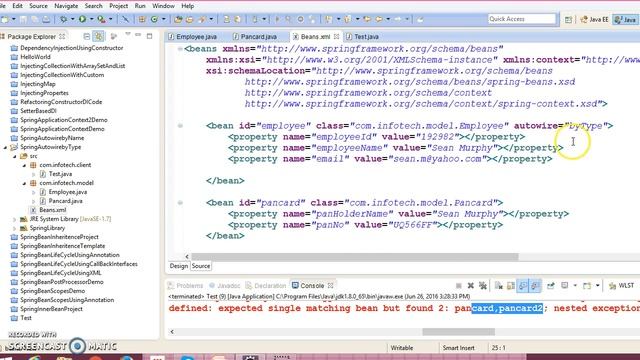Collapse the SpringAutowirebyType project
The image size is (640, 360).
pyautogui.click(x=5, y=147)
